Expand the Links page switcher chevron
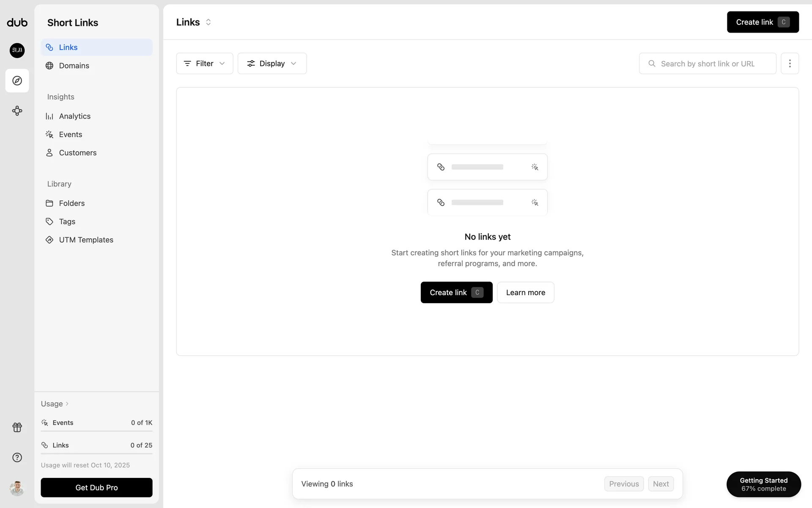This screenshot has width=812, height=508. [x=208, y=22]
